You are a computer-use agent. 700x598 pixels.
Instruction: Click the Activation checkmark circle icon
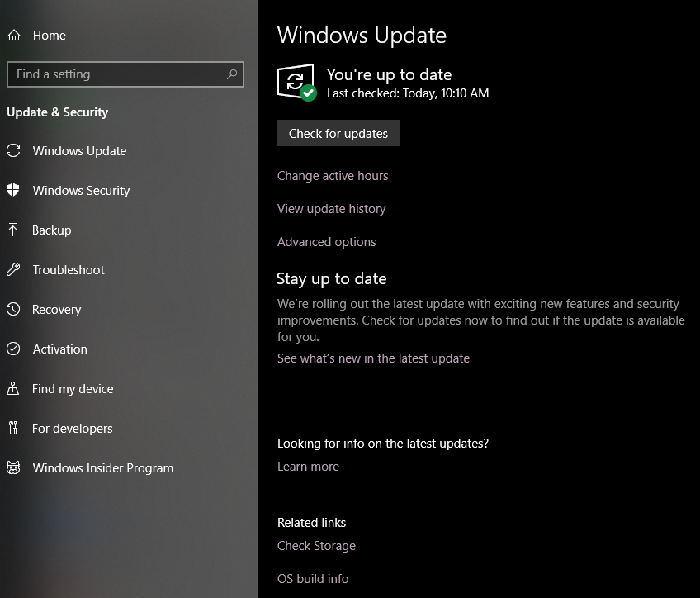13,349
